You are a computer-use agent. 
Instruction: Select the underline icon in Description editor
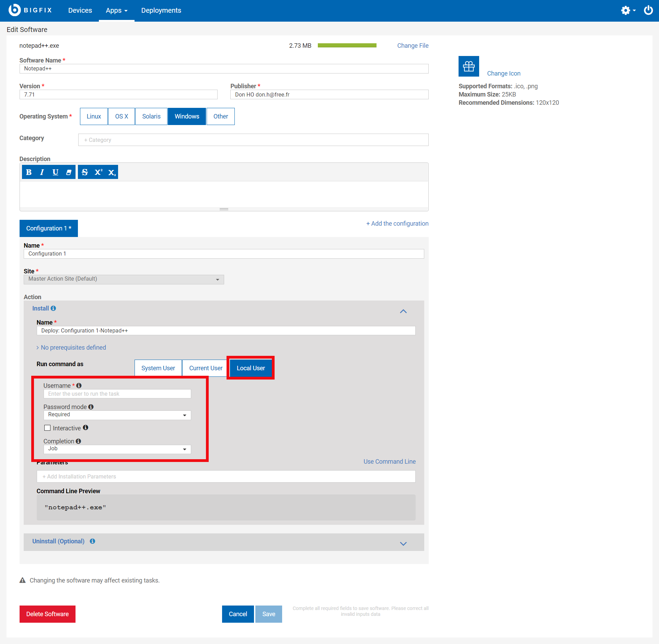click(56, 172)
